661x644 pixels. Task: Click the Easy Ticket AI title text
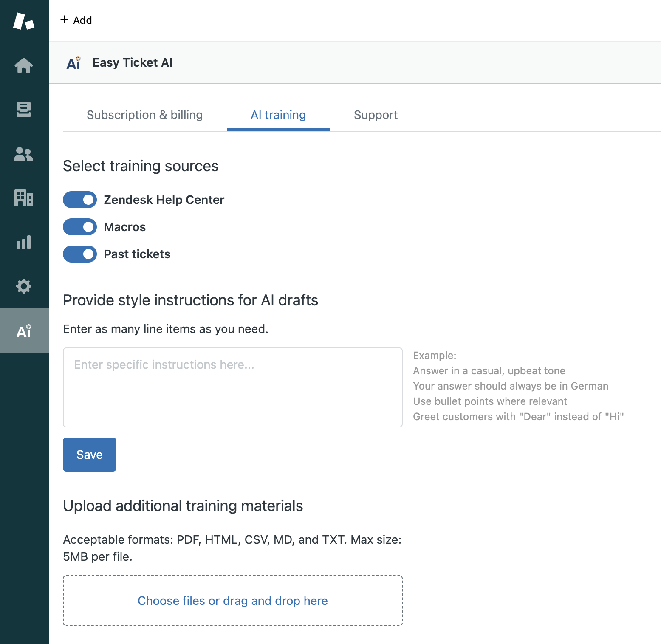tap(133, 63)
